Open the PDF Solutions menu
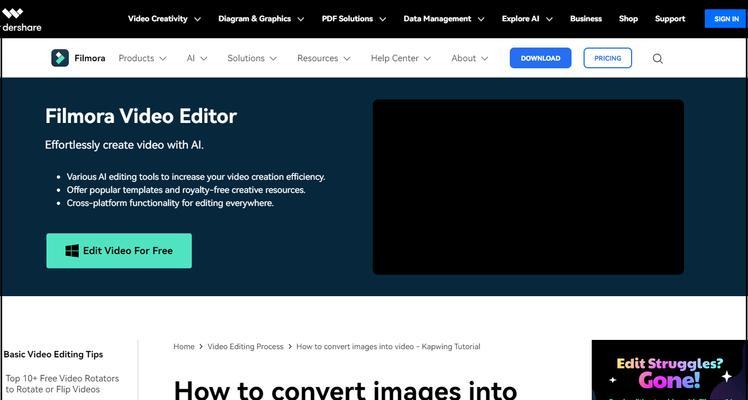Image resolution: width=748 pixels, height=400 pixels. click(x=347, y=19)
